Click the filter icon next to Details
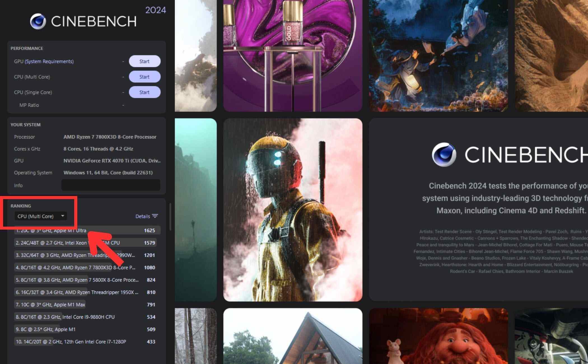This screenshot has height=364, width=588. pyautogui.click(x=155, y=216)
